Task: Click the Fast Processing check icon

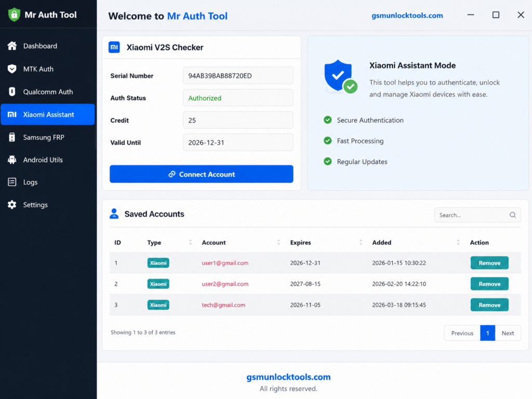Action: click(x=327, y=140)
